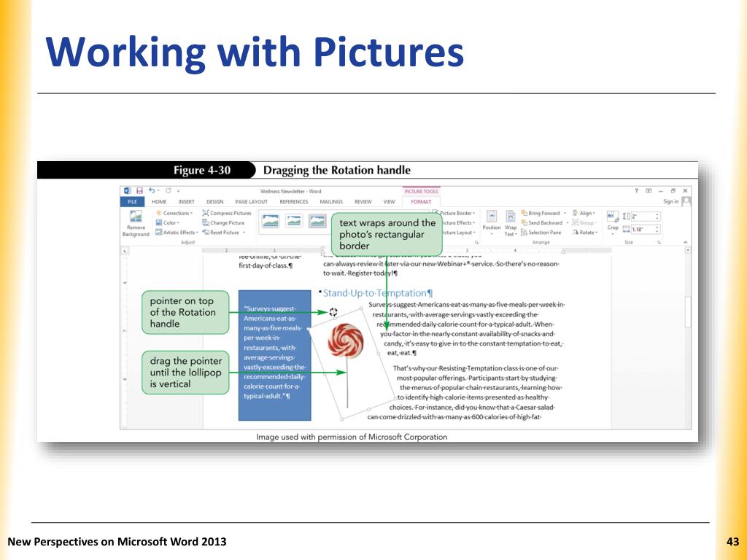Open the Picture Effects dropdown
Image resolution: width=747 pixels, height=560 pixels.
tap(458, 223)
